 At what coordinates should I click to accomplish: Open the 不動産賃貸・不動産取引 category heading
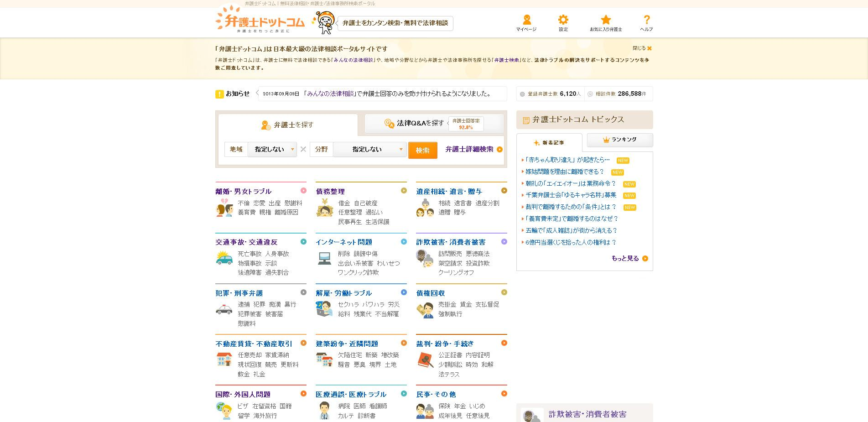254,344
